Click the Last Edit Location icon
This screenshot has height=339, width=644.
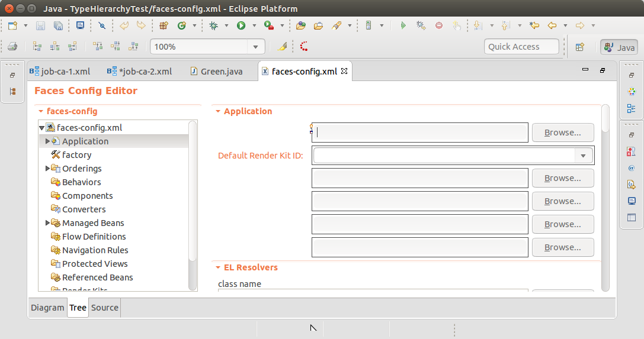tap(534, 25)
